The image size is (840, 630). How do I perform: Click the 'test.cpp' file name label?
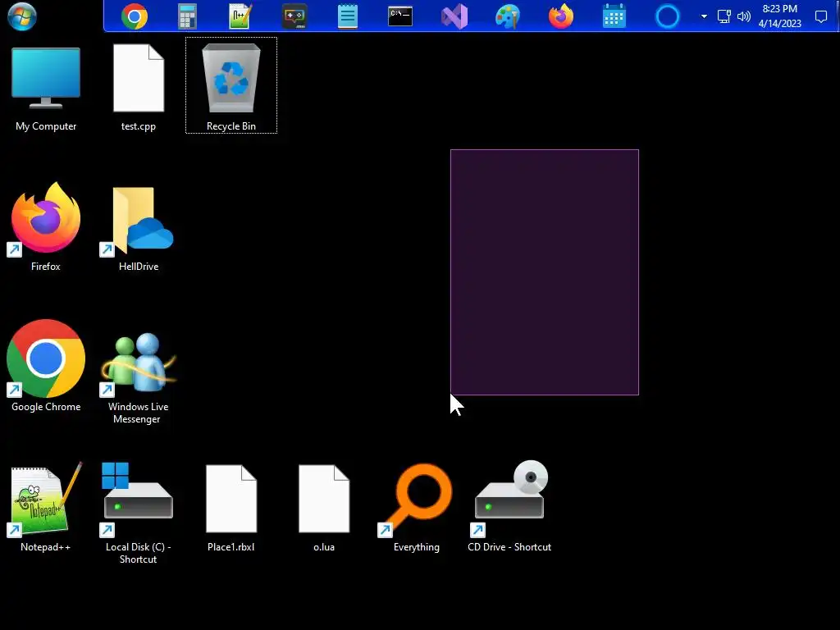[138, 126]
